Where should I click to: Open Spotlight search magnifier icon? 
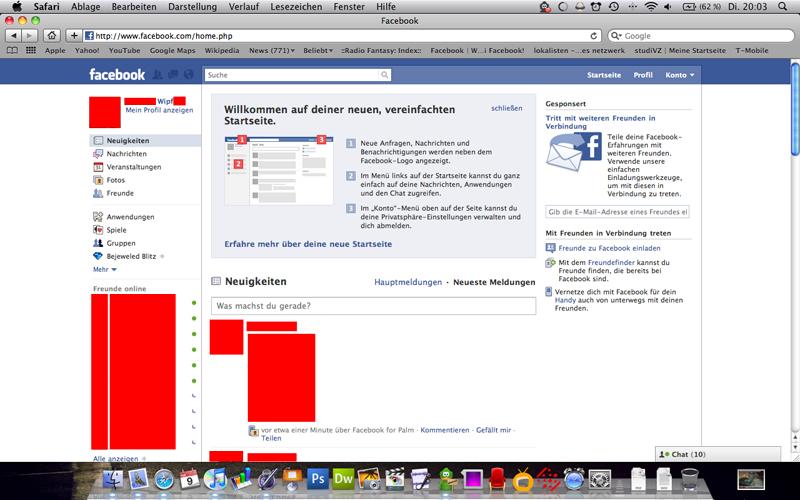coord(783,7)
